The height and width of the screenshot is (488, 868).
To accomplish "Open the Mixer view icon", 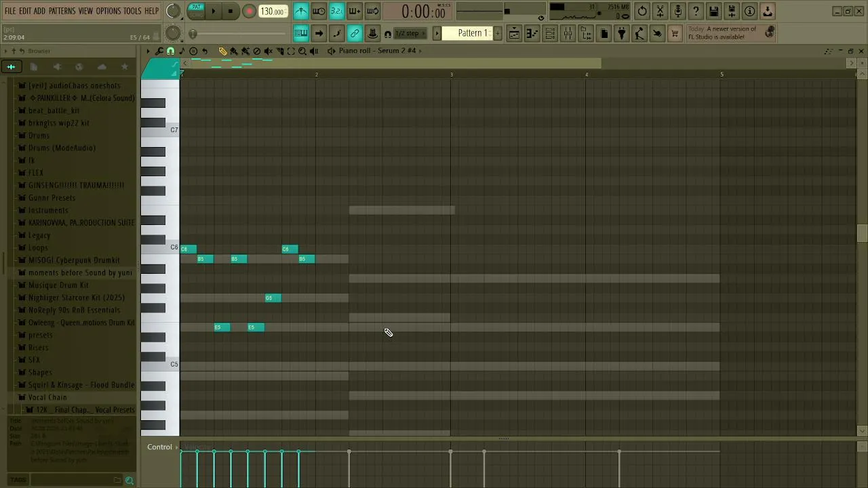I will point(568,33).
